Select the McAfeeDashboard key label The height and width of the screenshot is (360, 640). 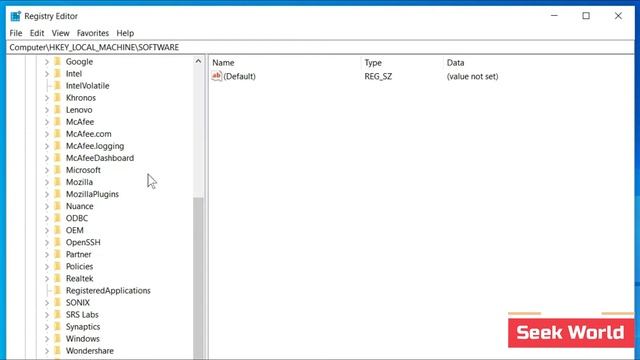coord(100,158)
